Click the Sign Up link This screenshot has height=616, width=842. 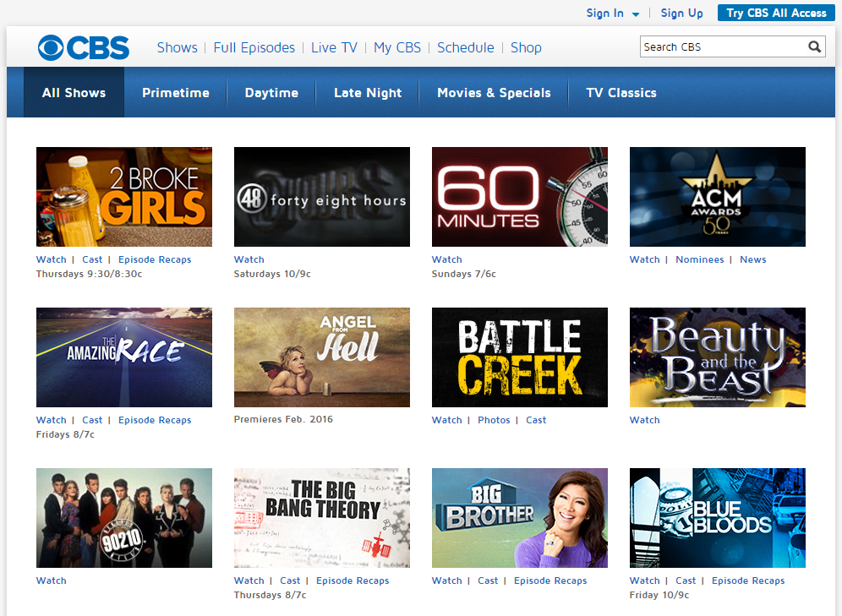(x=681, y=13)
